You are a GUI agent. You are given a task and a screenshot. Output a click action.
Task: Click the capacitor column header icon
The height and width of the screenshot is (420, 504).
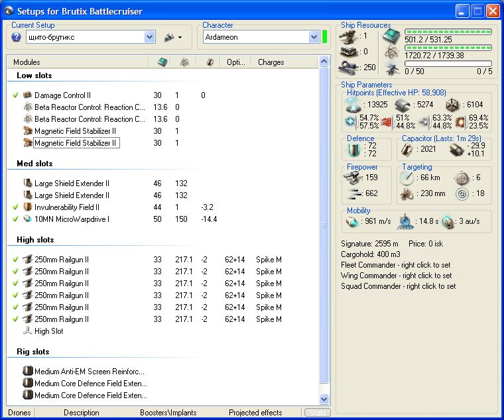click(210, 62)
